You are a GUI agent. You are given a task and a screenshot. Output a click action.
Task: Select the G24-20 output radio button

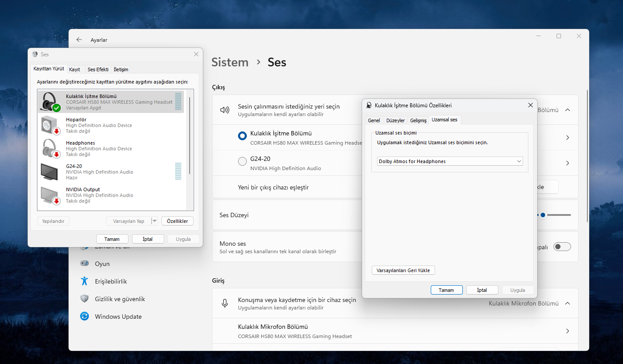click(242, 162)
